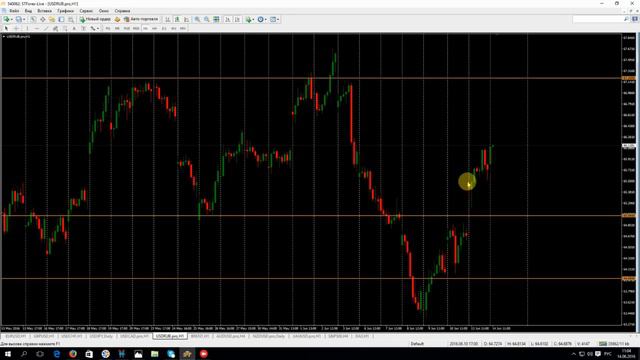Viewport: 640px width, 360px height.
Task: Click the magnifier search icon top right
Action: coord(627,19)
